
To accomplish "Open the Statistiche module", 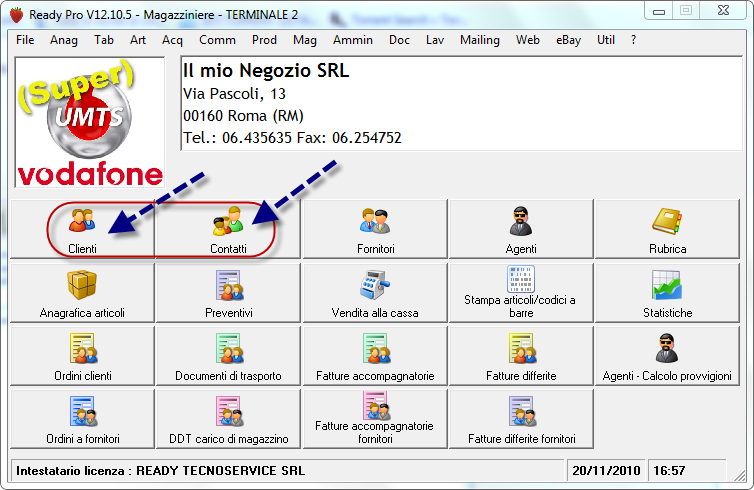I will [x=667, y=292].
